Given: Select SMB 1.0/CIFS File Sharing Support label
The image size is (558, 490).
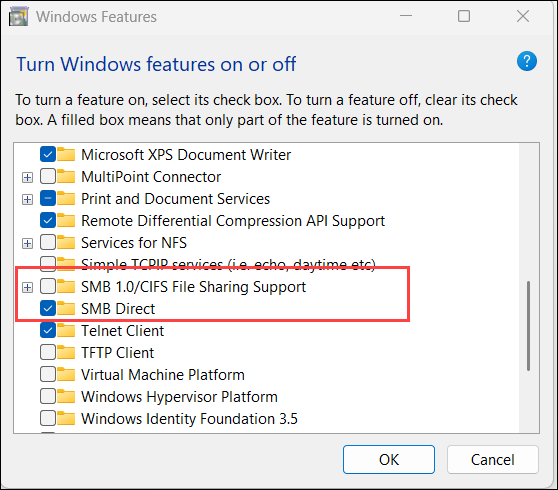Looking at the screenshot, I should coord(193,287).
